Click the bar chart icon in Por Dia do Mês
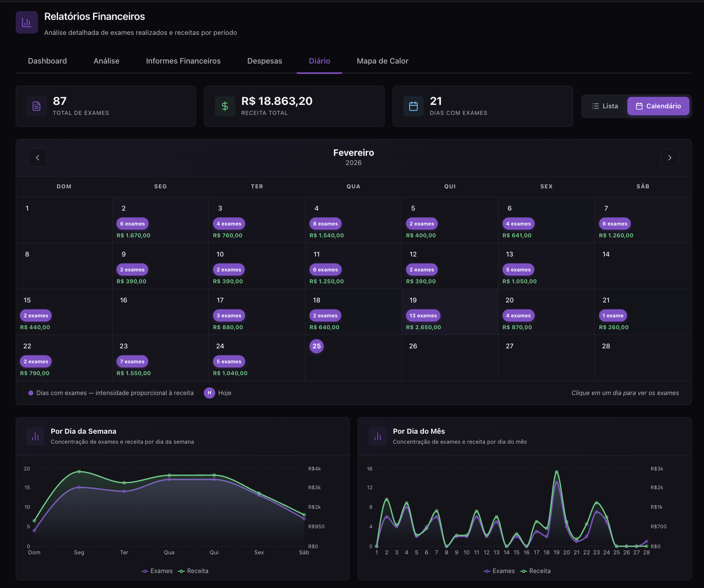The height and width of the screenshot is (588, 704). point(377,436)
